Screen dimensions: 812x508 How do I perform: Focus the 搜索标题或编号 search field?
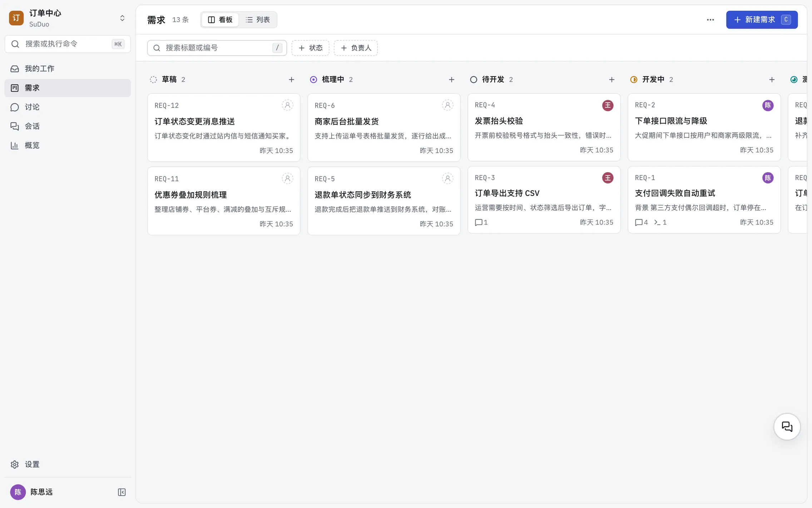tap(217, 48)
